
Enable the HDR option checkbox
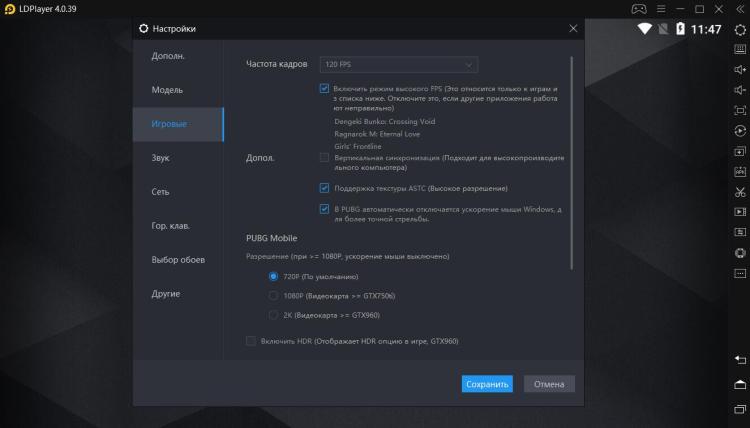point(251,341)
